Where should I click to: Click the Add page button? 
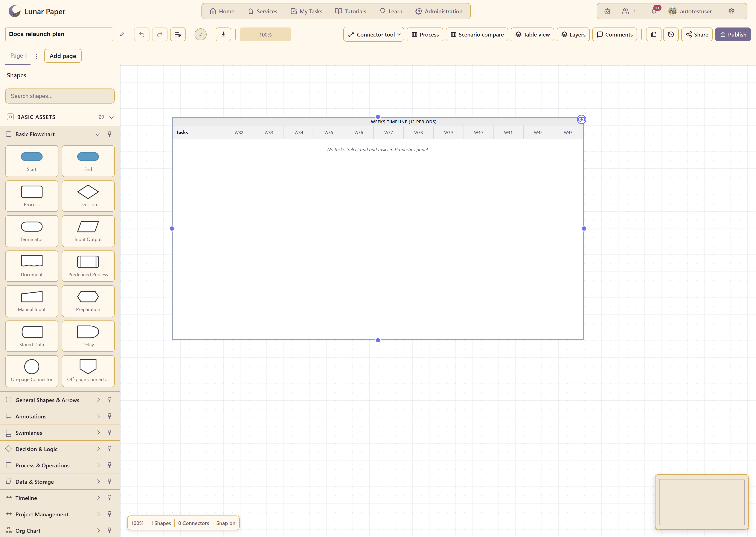(x=63, y=56)
